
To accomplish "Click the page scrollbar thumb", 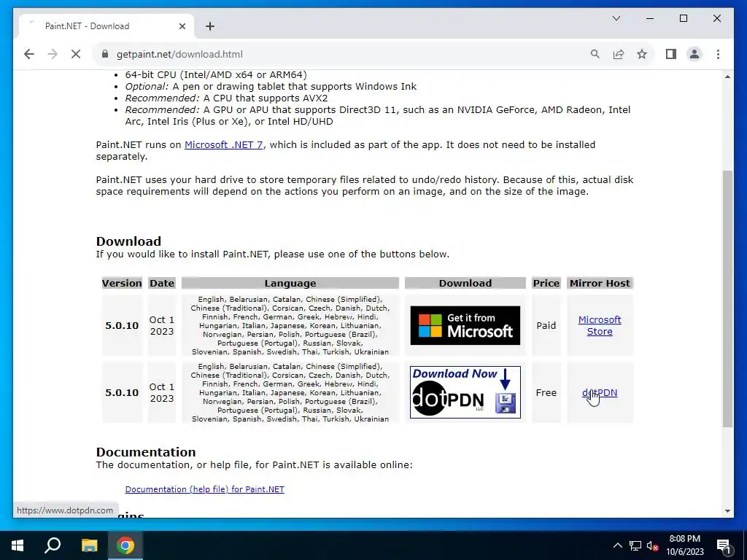I will click(x=727, y=299).
